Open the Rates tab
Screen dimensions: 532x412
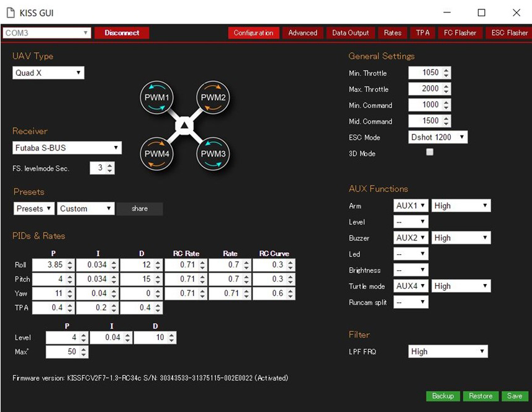click(x=392, y=33)
